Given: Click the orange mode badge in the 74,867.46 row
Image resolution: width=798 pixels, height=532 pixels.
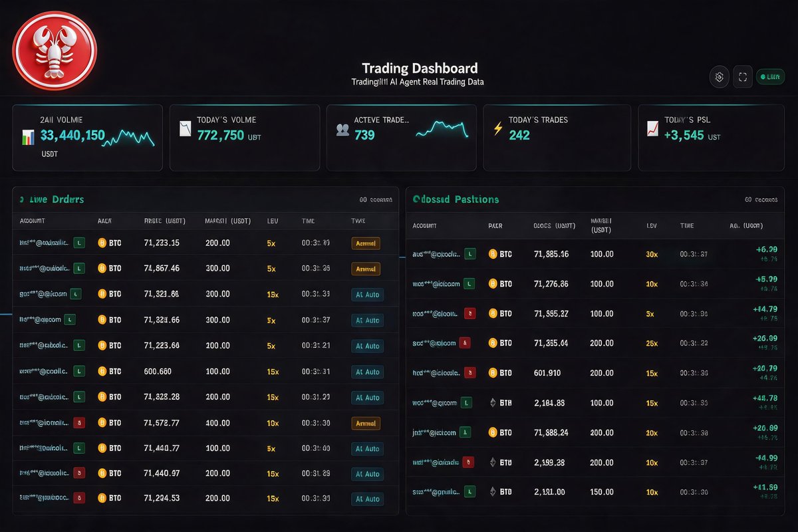Looking at the screenshot, I should coord(366,269).
